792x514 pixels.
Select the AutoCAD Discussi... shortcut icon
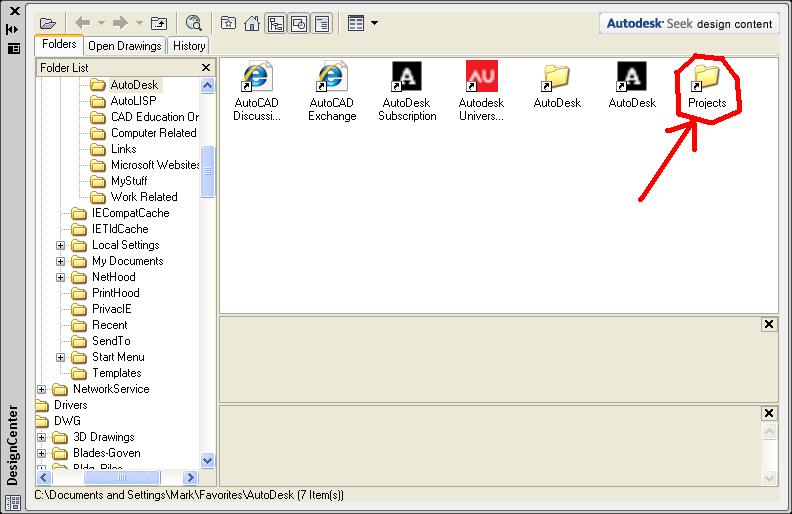(257, 91)
